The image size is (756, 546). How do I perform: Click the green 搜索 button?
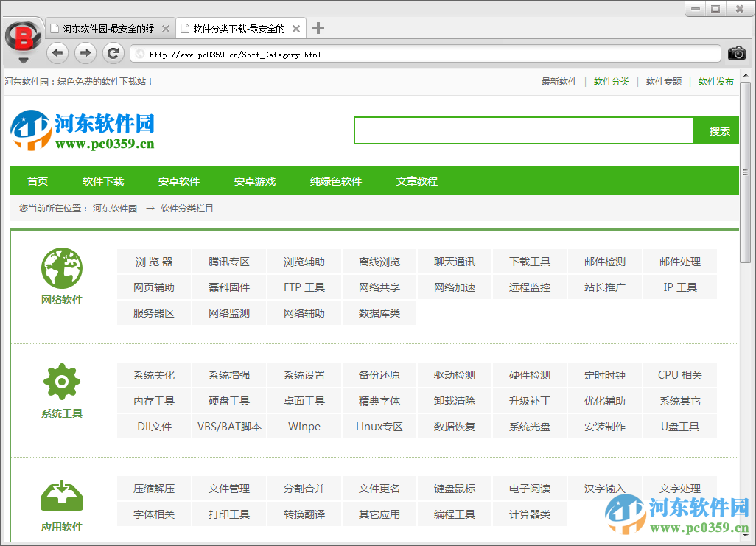[716, 130]
